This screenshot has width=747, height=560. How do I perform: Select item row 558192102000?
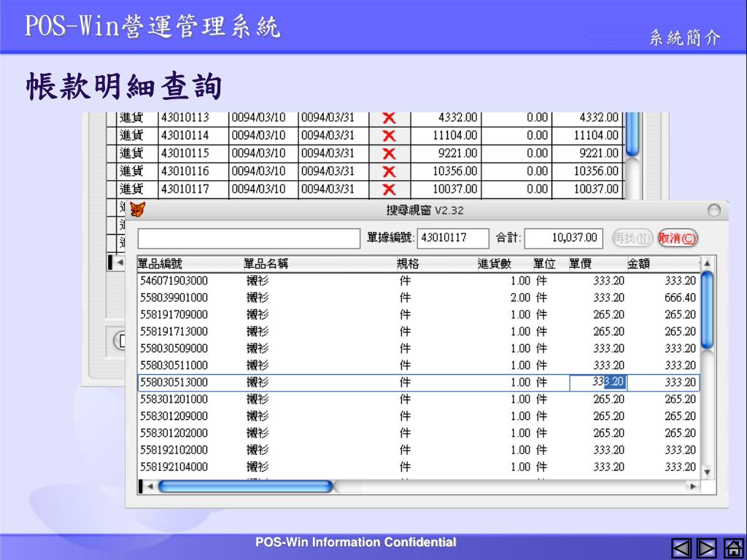(419, 450)
